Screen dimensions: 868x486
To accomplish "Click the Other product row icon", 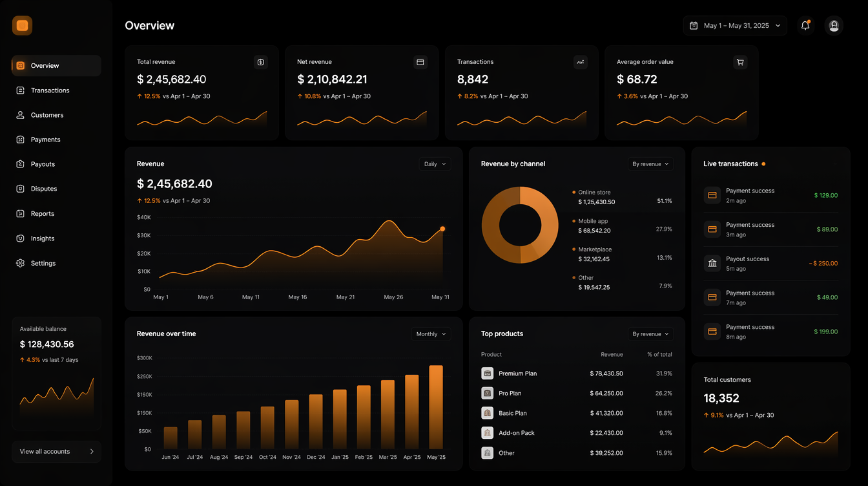I will click(x=488, y=453).
